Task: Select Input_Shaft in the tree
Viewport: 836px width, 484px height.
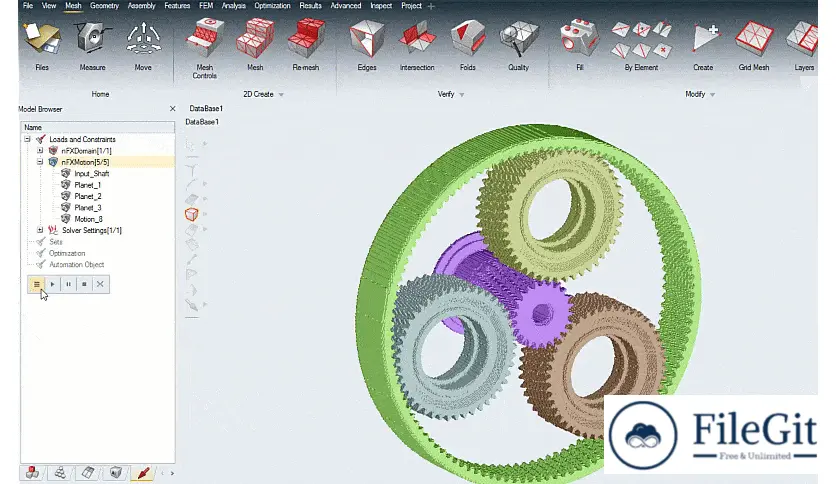Action: [x=92, y=173]
